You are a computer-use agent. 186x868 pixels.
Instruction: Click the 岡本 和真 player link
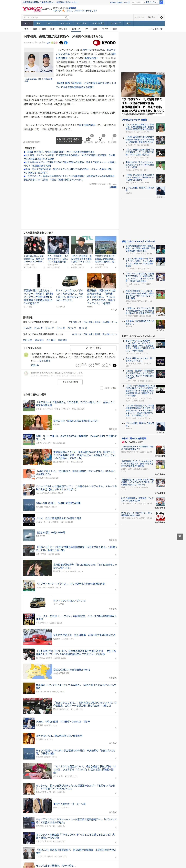(62, 340)
